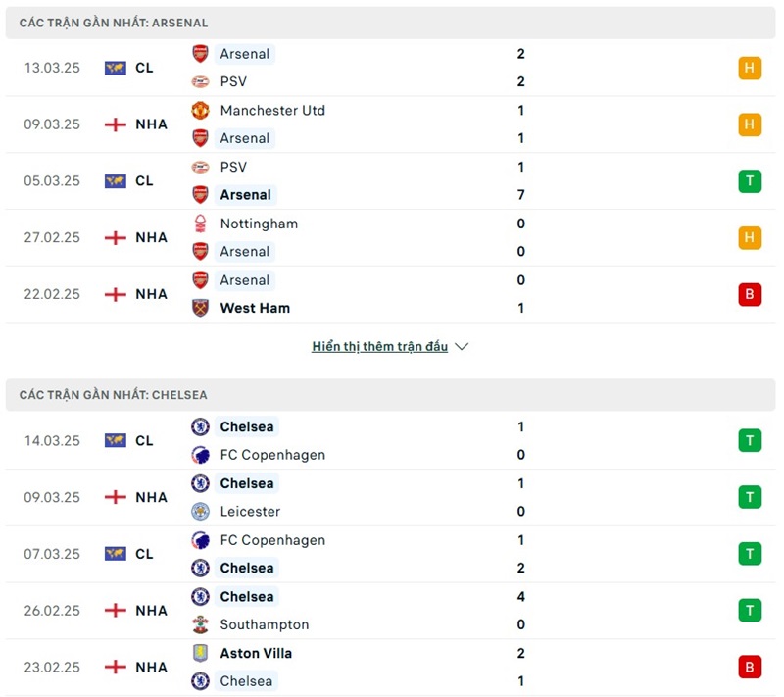
Task: Click the Nottingham club crest icon
Action: coord(200,224)
